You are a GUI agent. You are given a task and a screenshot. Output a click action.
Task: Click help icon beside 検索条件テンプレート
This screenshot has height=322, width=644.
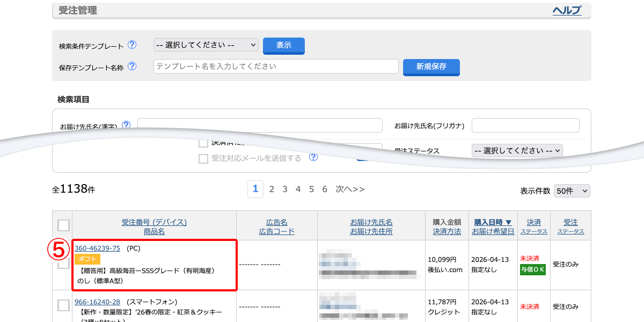click(132, 45)
